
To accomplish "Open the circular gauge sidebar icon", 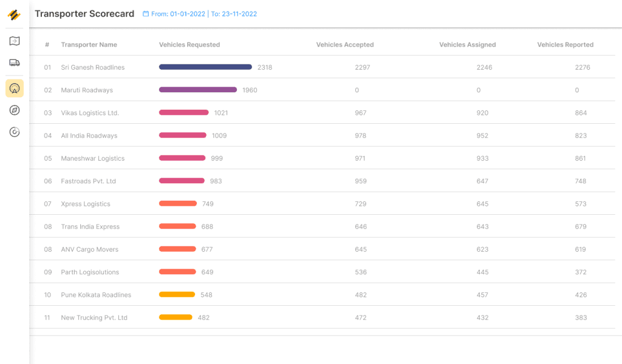I will [x=15, y=132].
